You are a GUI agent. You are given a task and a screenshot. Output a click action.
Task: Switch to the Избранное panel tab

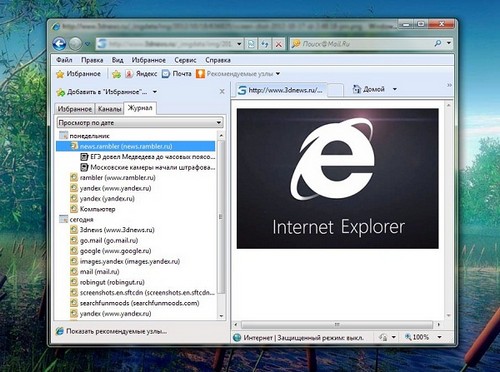tap(75, 109)
